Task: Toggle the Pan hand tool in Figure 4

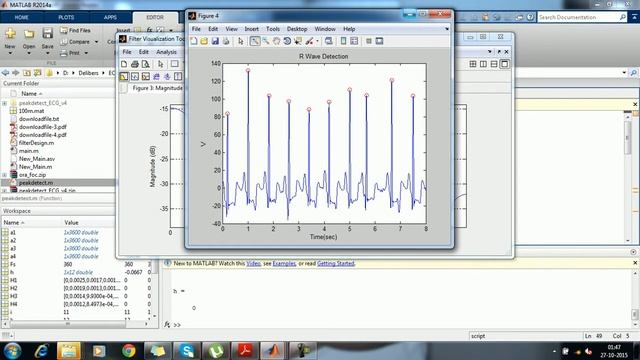Action: pos(276,41)
